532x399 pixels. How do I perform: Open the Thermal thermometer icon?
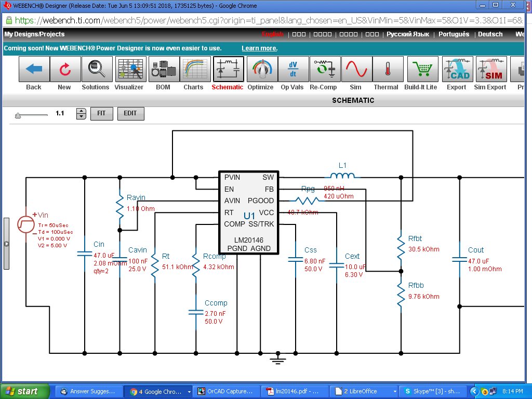point(388,69)
